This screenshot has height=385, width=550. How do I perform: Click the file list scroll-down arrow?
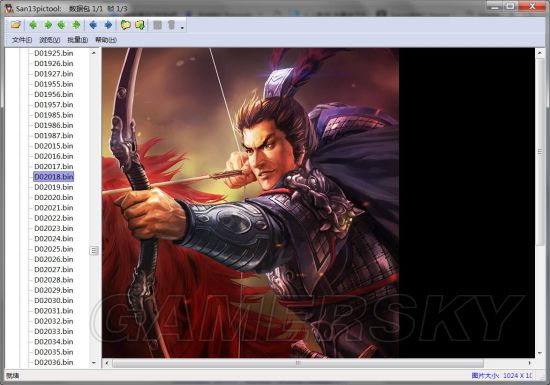coord(94,363)
